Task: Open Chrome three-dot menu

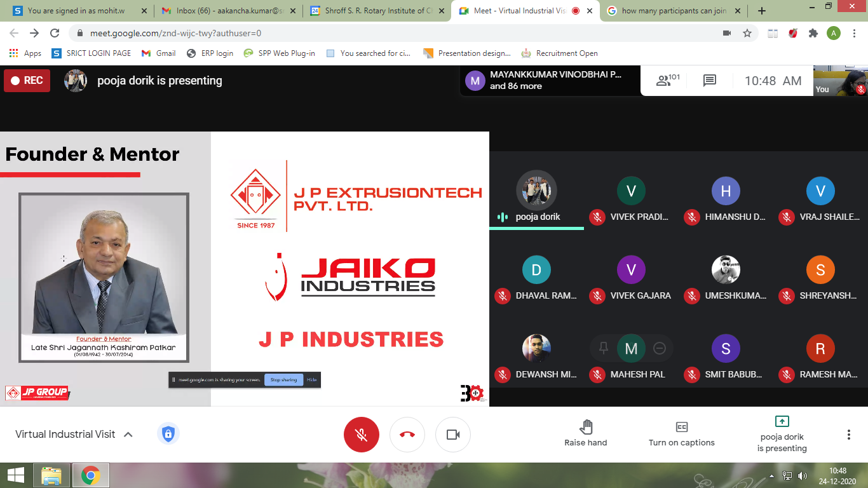Action: 854,33
